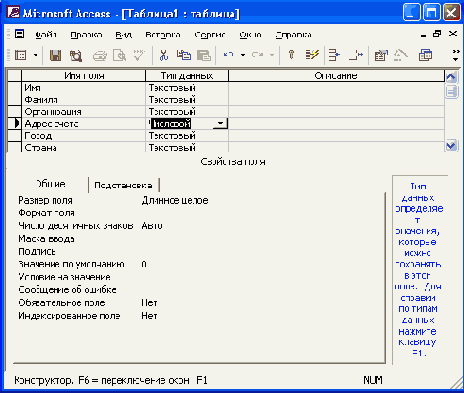The image size is (464, 393).
Task: Cut selection with the scissors icon
Action: click(164, 55)
